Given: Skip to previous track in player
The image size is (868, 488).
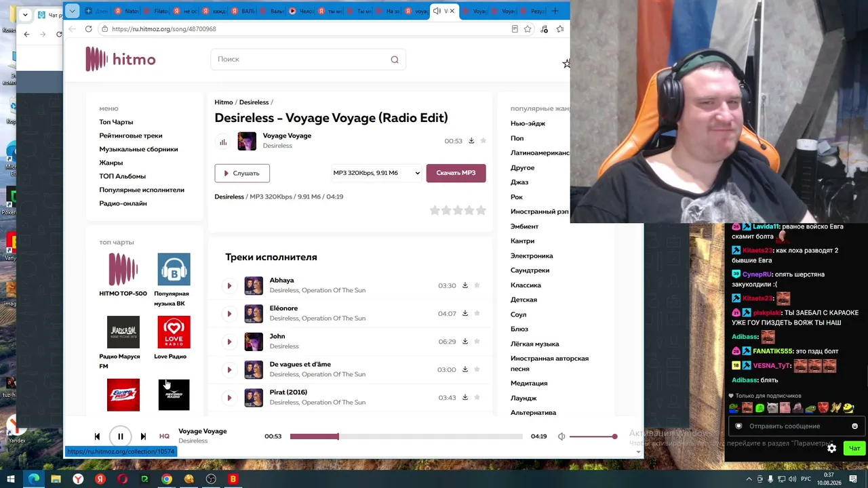Looking at the screenshot, I should coord(97,436).
